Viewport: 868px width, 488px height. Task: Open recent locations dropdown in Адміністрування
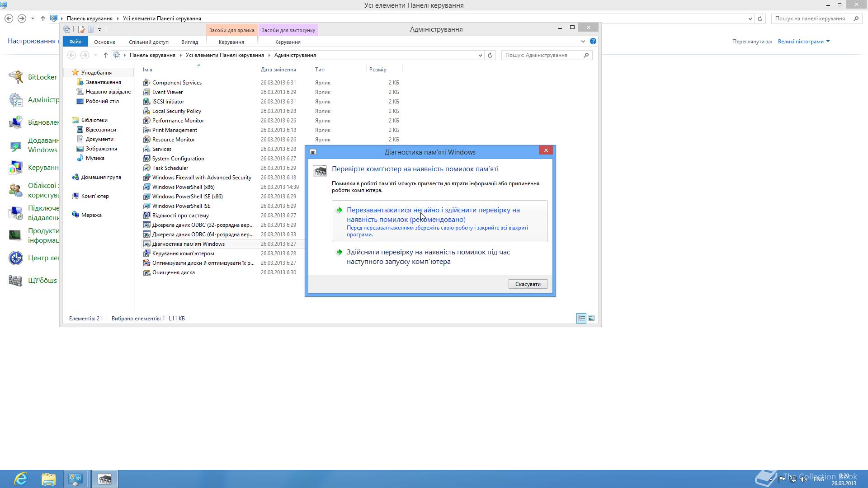point(95,55)
